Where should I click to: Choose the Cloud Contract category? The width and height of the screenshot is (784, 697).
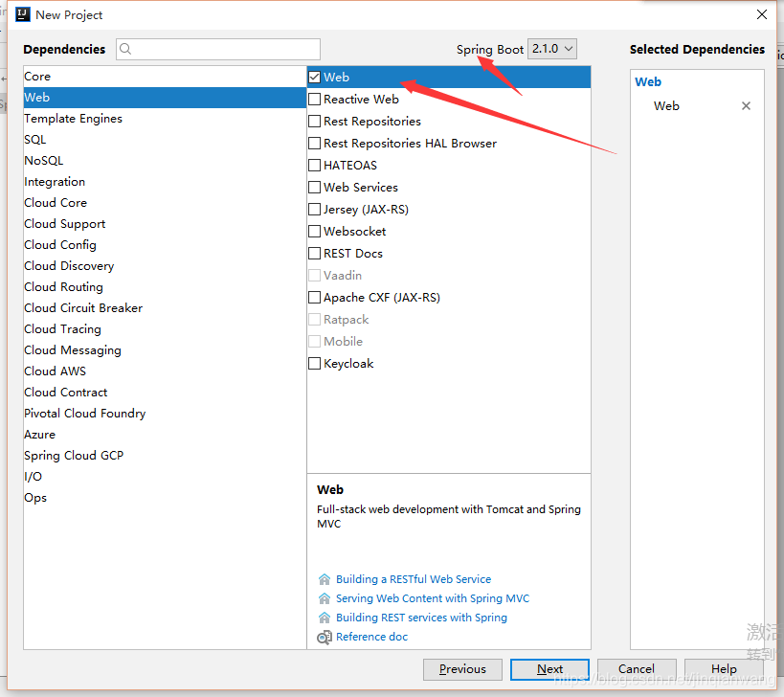coord(165,392)
